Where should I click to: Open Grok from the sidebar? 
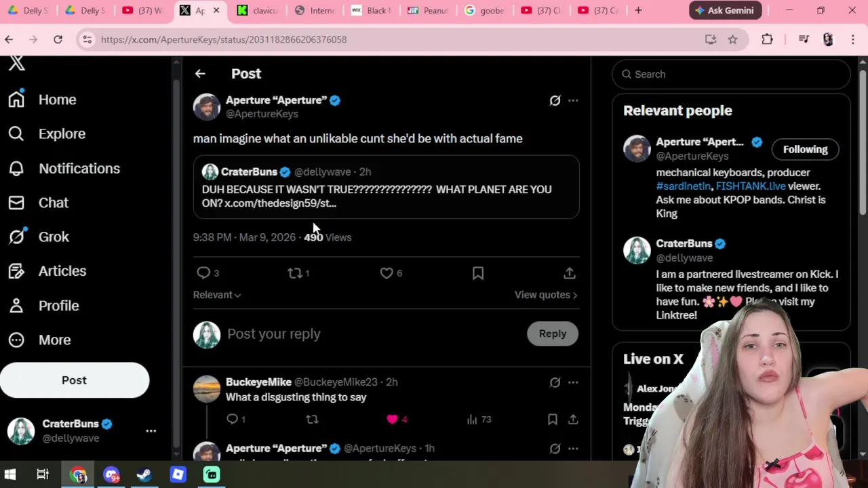[38, 237]
